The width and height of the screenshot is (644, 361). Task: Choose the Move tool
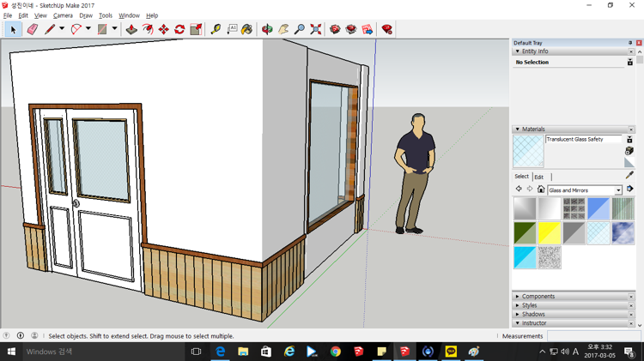(163, 29)
